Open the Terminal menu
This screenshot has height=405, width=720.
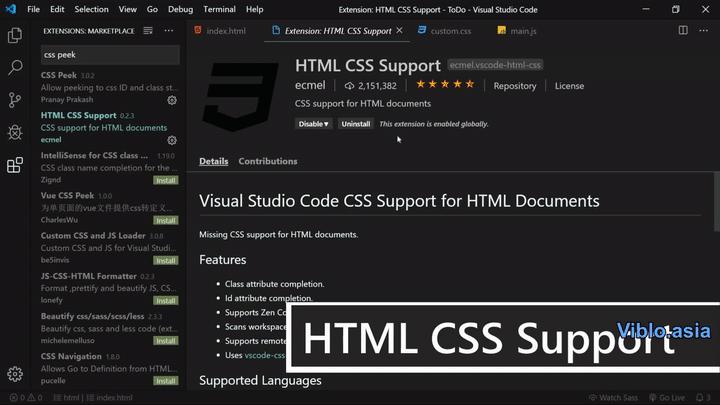219,9
